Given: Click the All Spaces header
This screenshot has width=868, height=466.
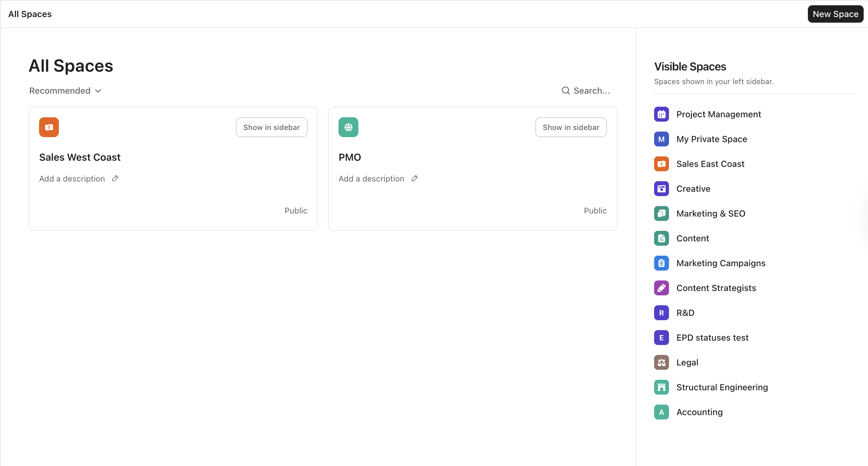Looking at the screenshot, I should [30, 14].
